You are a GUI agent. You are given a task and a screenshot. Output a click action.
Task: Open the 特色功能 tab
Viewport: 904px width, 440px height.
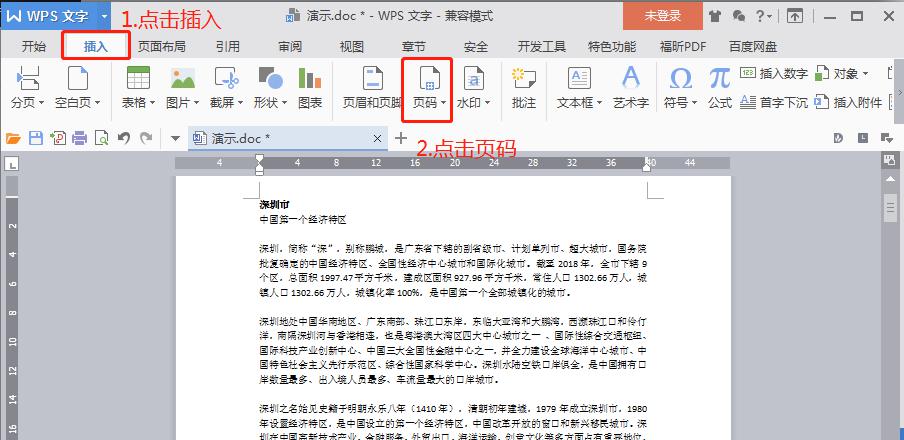click(612, 47)
